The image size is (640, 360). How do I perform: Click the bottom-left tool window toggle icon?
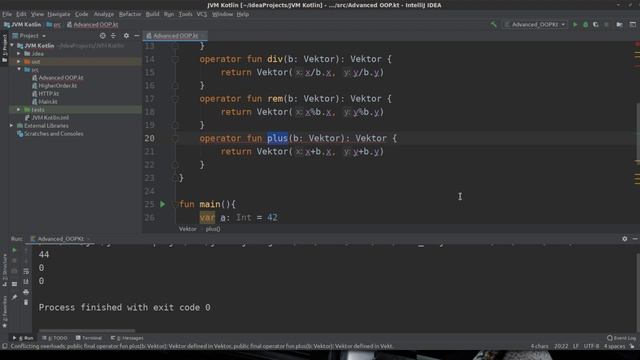click(x=4, y=346)
